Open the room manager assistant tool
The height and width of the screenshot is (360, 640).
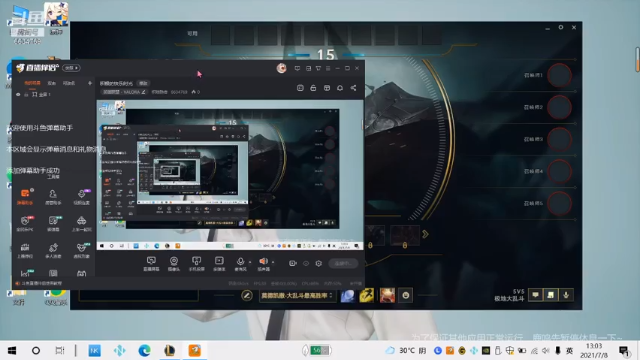(x=53, y=196)
